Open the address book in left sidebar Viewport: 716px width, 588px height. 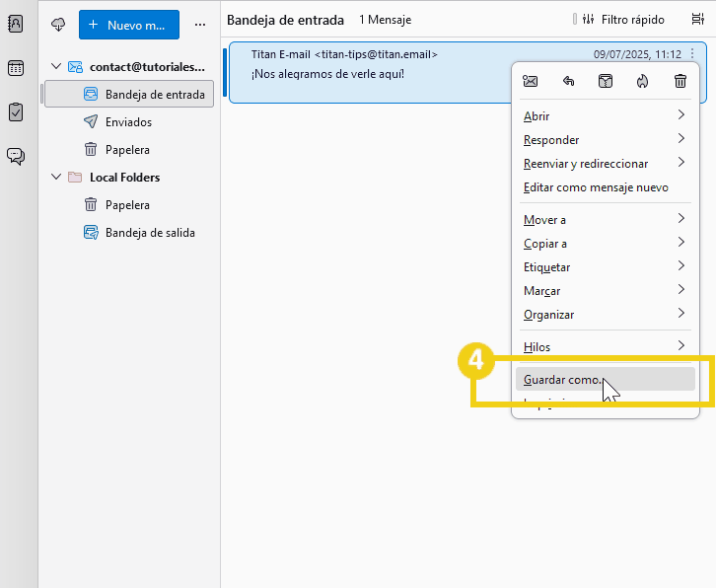16,25
